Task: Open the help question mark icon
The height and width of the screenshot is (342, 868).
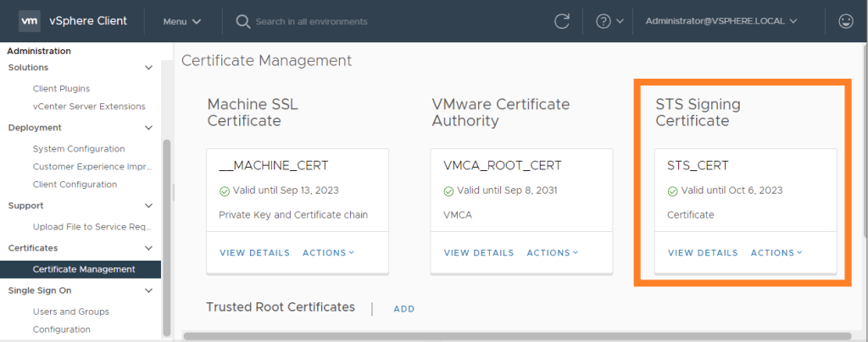Action: tap(603, 21)
